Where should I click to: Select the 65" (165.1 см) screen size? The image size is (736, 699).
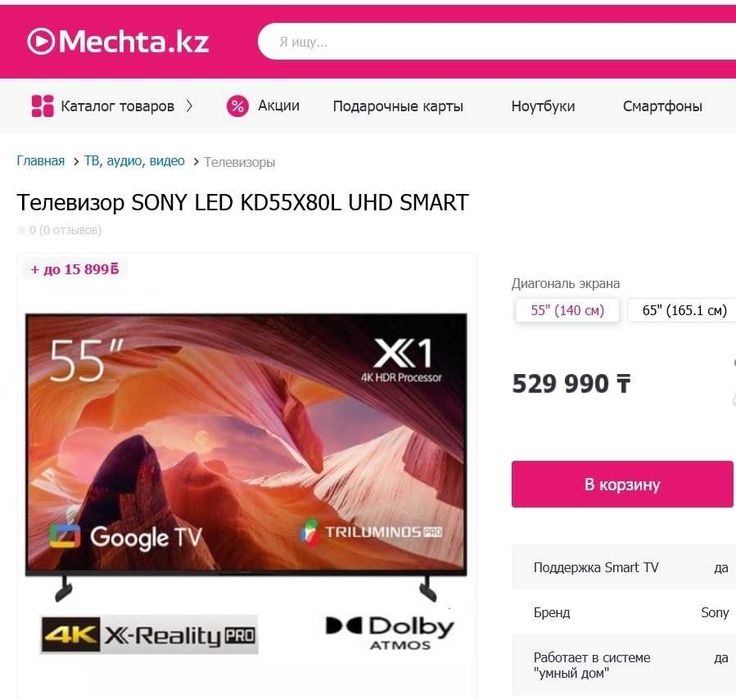684,310
